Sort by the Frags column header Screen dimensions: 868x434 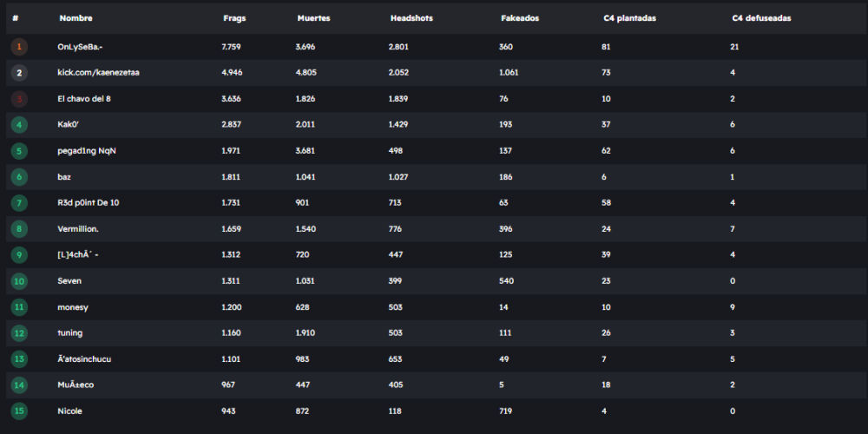(233, 18)
